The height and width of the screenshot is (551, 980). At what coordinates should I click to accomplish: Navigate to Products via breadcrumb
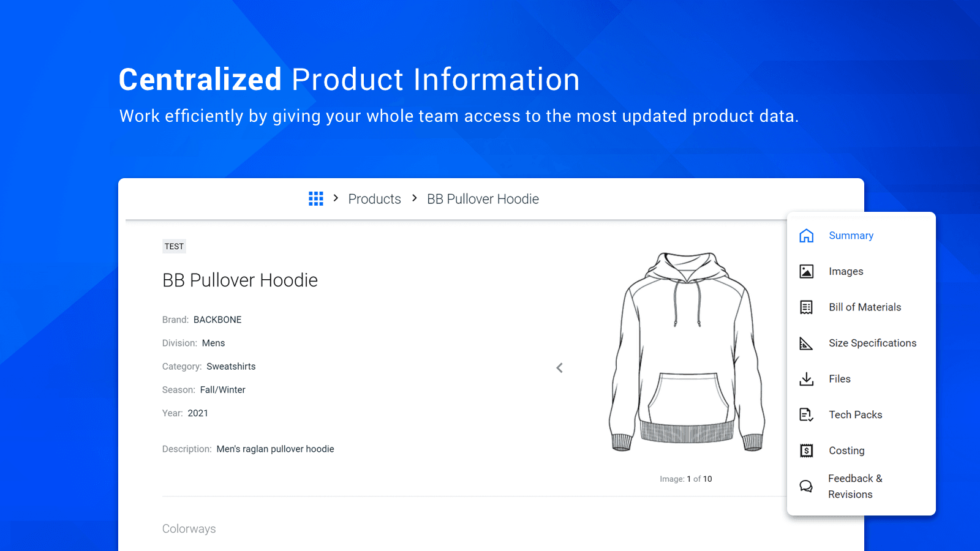[x=374, y=198]
